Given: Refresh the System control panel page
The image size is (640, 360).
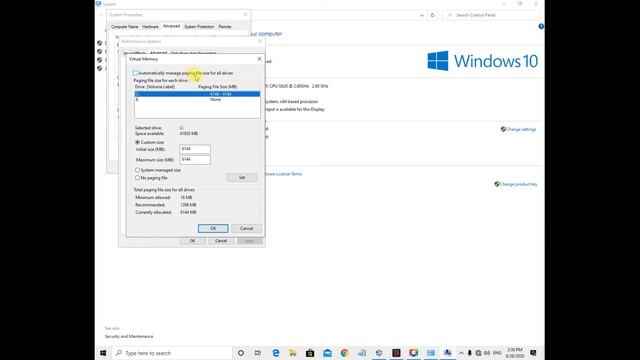Looking at the screenshot, I should [433, 15].
